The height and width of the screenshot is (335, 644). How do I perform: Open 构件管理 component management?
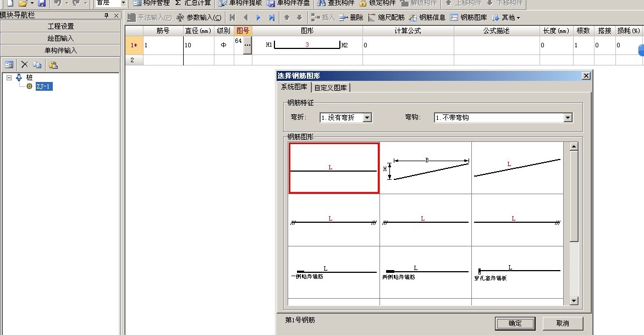coord(151,3)
